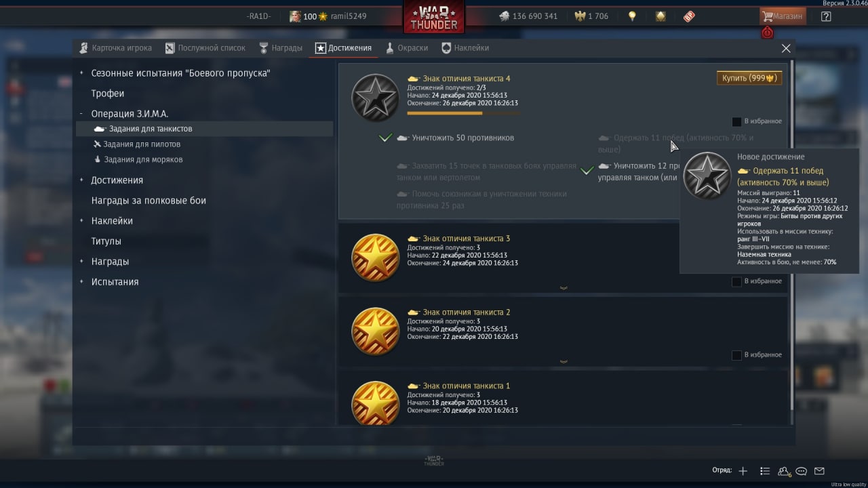Toggle В избранное for Знак отличия танкиста 2
Viewport: 868px width, 488px height.
tap(736, 355)
